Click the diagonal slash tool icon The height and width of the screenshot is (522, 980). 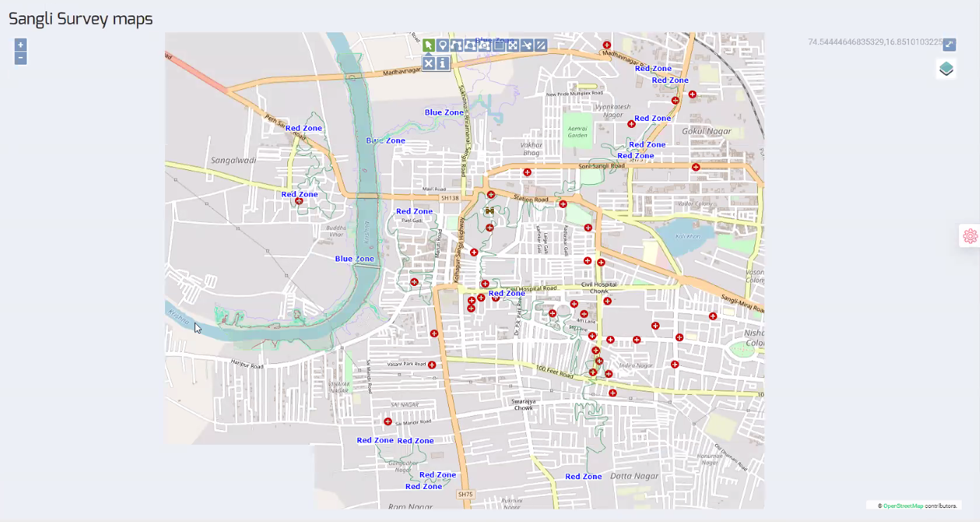[541, 46]
